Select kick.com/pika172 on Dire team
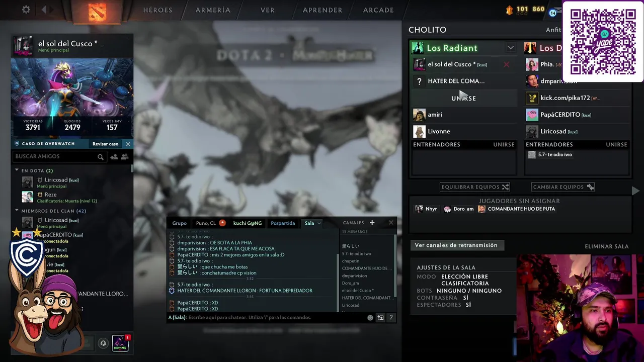 click(x=577, y=98)
